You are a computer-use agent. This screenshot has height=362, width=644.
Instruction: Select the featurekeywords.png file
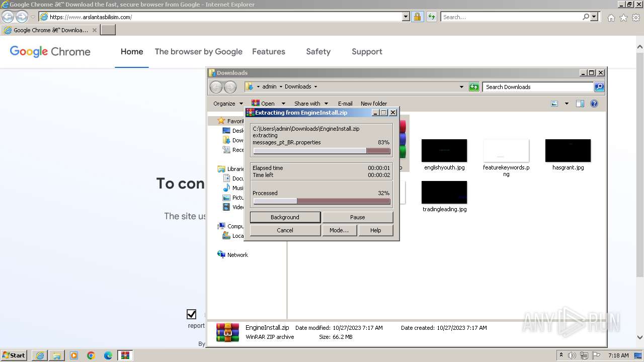click(506, 158)
